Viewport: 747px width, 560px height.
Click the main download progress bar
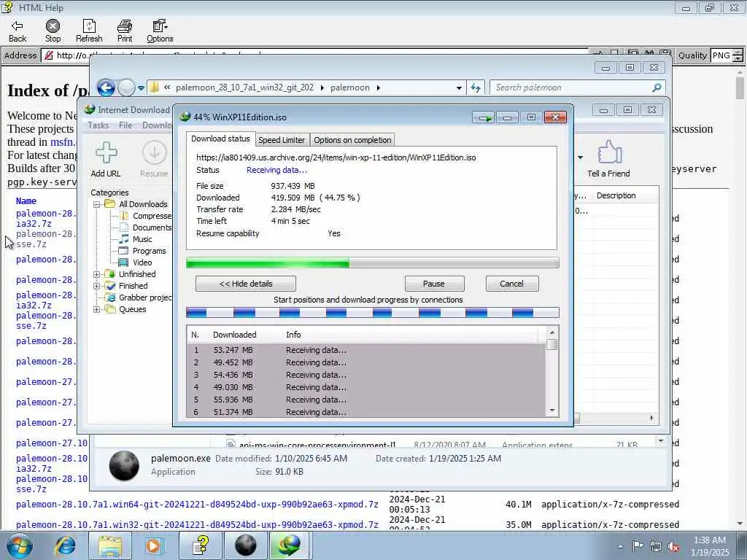click(373, 262)
